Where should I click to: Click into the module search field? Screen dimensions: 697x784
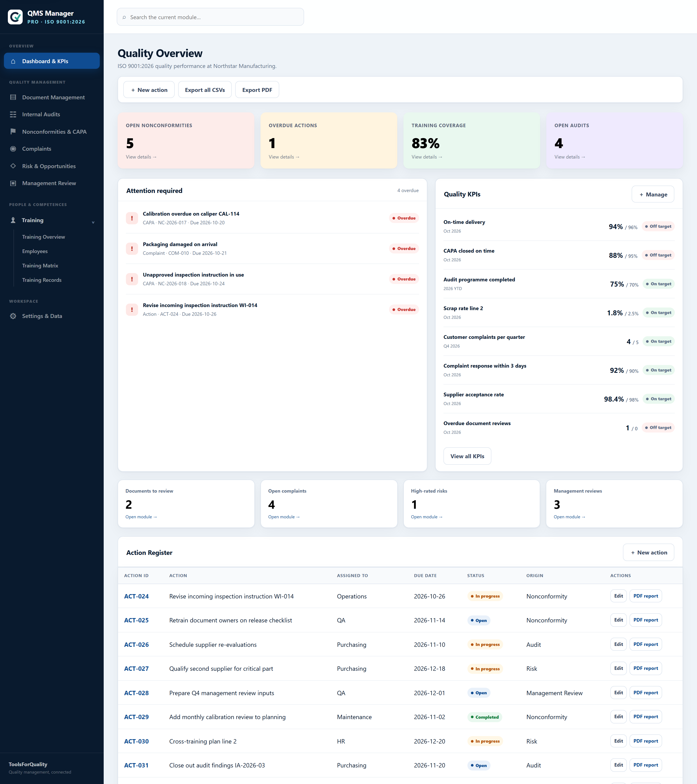pyautogui.click(x=210, y=17)
